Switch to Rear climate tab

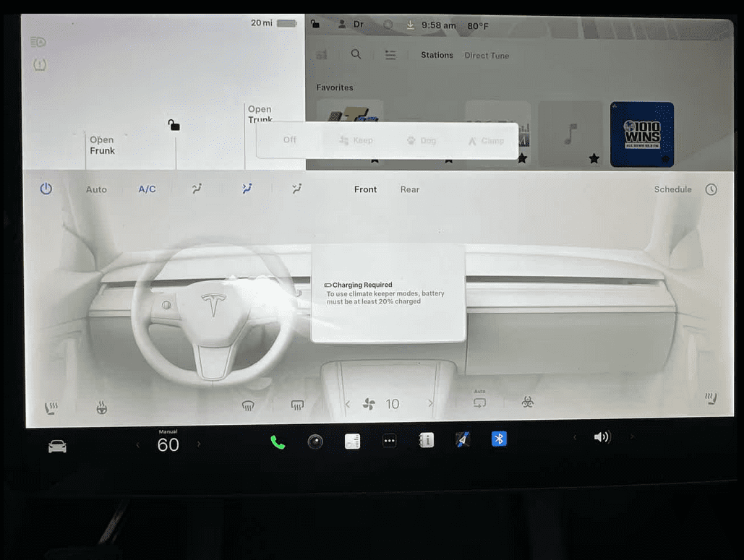(x=410, y=189)
